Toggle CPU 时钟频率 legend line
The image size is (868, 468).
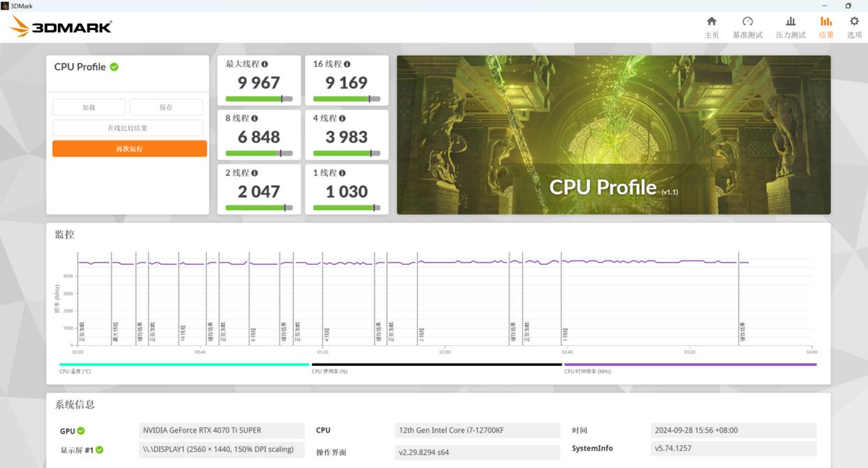point(690,365)
